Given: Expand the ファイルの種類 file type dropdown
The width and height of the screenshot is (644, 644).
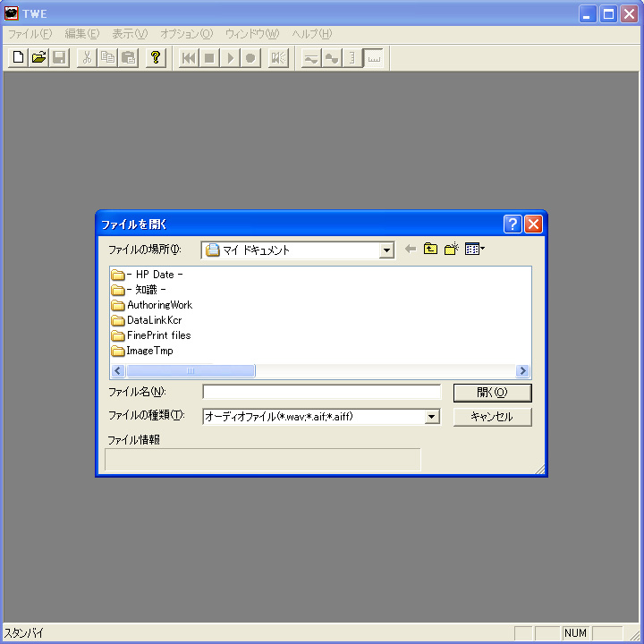Looking at the screenshot, I should point(431,417).
